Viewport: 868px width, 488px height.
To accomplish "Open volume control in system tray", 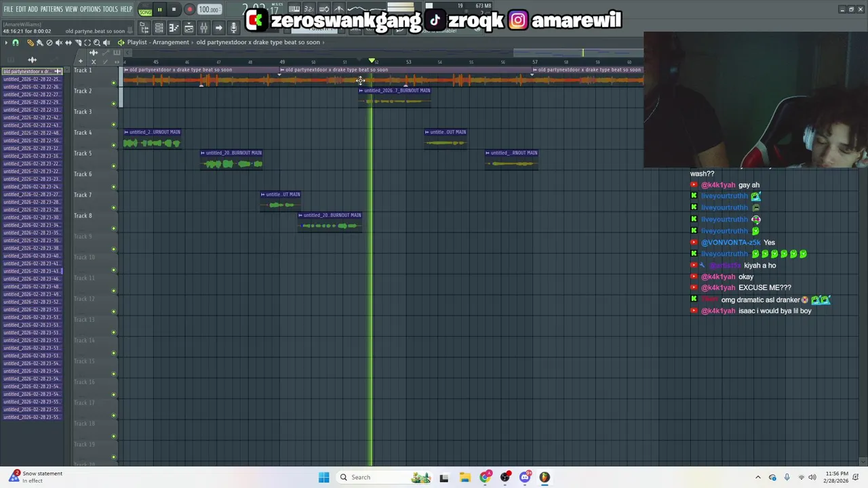I will (812, 477).
